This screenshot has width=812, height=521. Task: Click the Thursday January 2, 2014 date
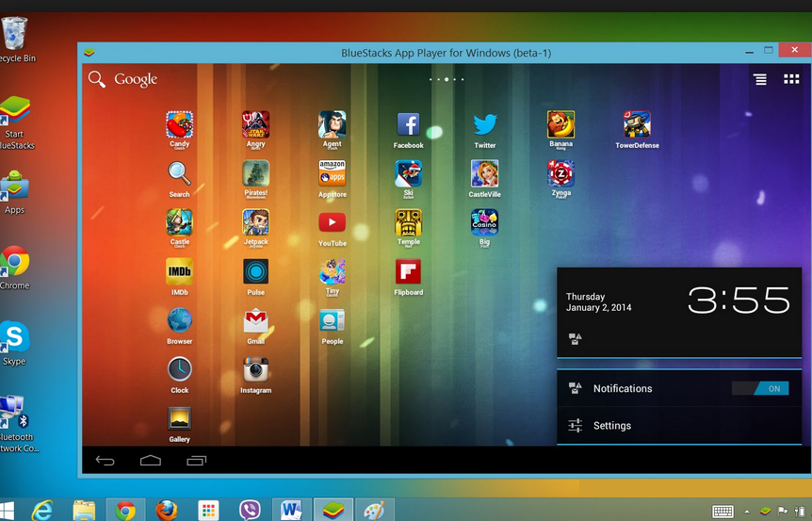pyautogui.click(x=599, y=301)
